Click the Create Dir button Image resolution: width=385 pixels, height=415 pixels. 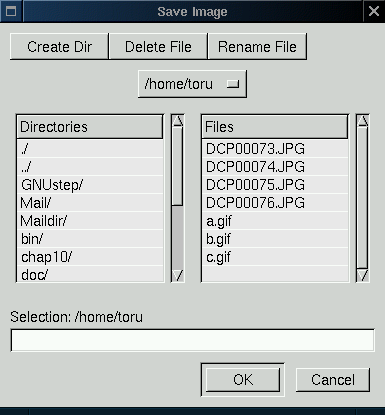59,47
